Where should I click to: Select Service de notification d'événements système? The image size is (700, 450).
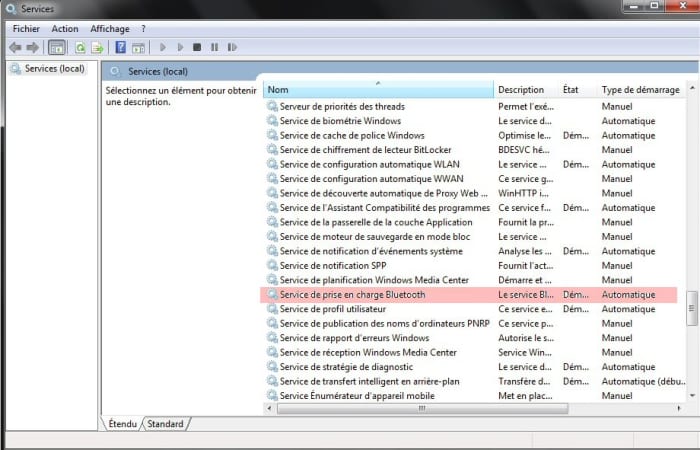pyautogui.click(x=474, y=251)
